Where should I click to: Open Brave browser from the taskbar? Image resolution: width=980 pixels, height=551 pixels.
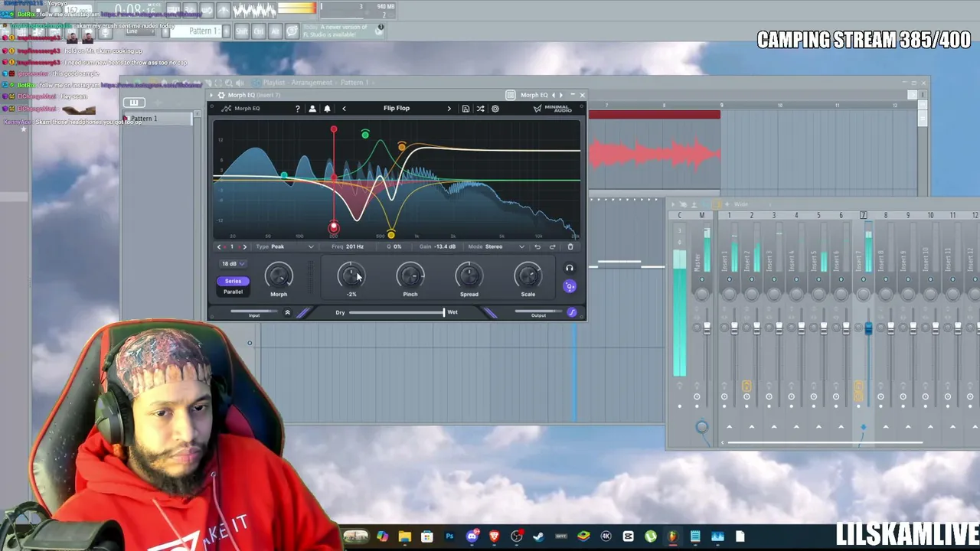(495, 536)
